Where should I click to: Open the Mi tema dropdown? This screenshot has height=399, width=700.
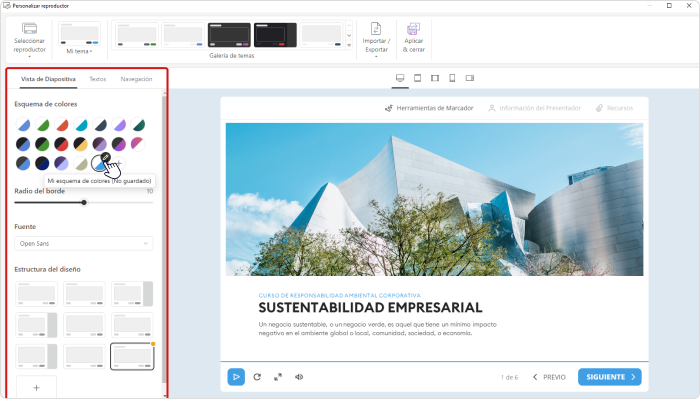coord(79,38)
